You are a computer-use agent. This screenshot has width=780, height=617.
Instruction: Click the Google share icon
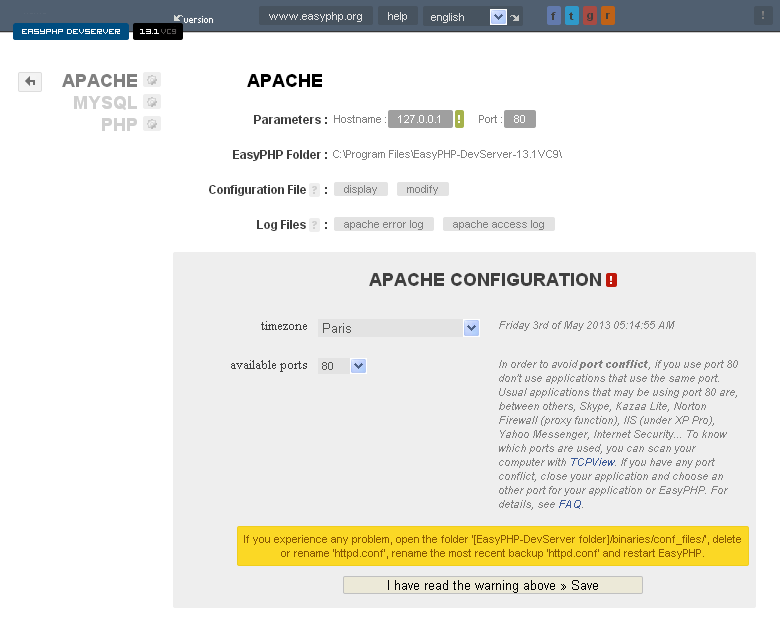590,16
